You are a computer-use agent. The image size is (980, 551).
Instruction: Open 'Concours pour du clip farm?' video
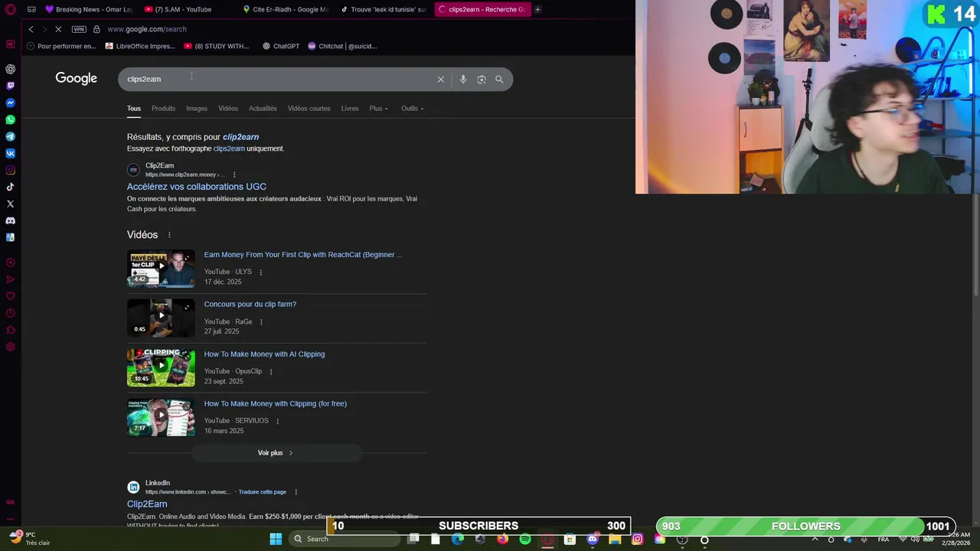coord(250,304)
